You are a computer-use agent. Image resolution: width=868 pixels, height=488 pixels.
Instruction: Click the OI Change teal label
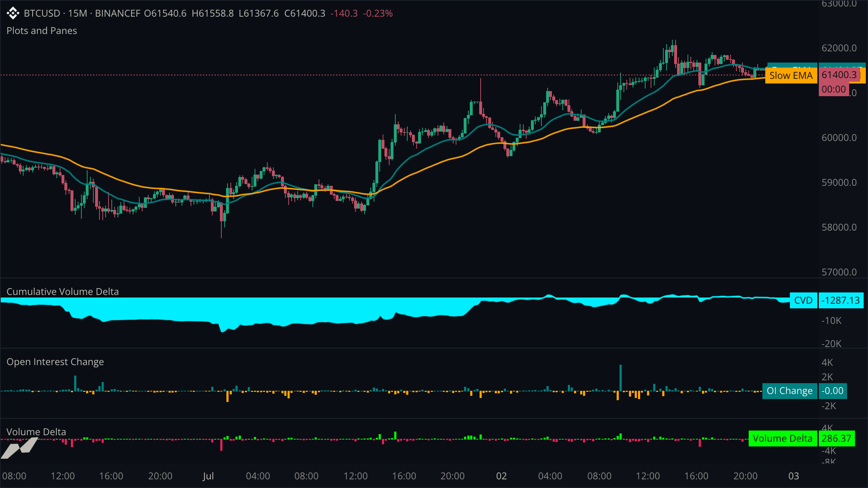pos(790,391)
